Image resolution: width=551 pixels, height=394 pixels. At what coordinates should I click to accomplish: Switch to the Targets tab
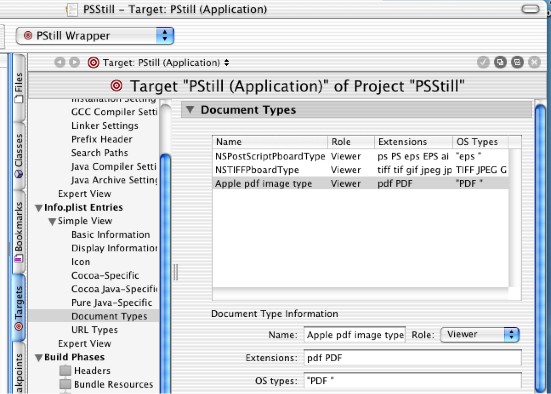(19, 308)
